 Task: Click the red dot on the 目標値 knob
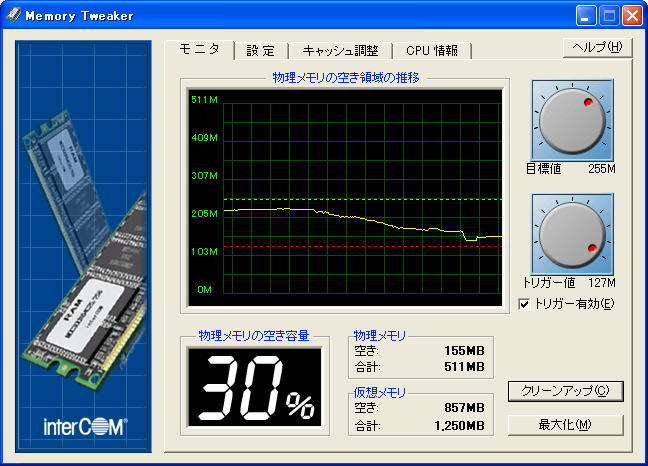pos(588,102)
